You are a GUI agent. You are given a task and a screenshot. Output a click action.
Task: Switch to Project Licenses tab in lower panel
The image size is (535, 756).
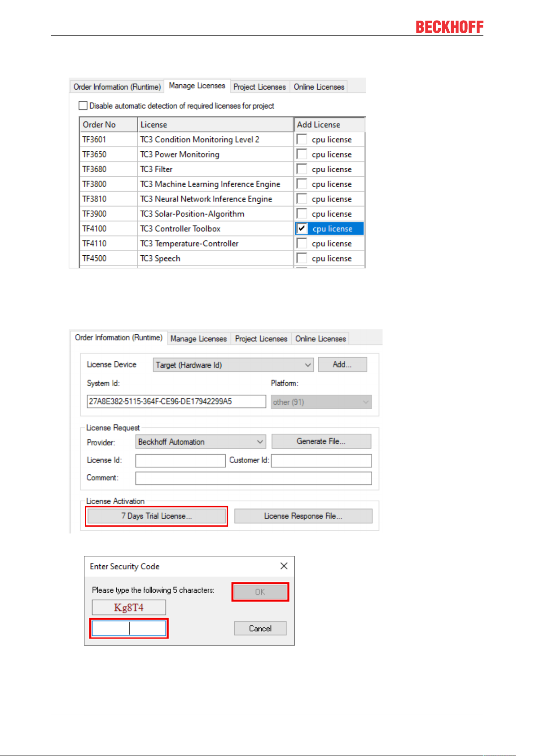coord(261,339)
